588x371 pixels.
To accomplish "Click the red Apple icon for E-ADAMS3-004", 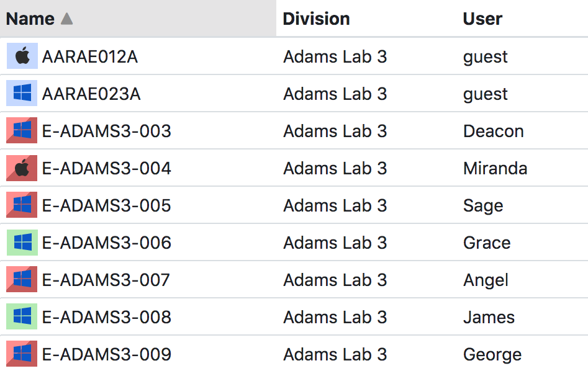I will [x=22, y=168].
